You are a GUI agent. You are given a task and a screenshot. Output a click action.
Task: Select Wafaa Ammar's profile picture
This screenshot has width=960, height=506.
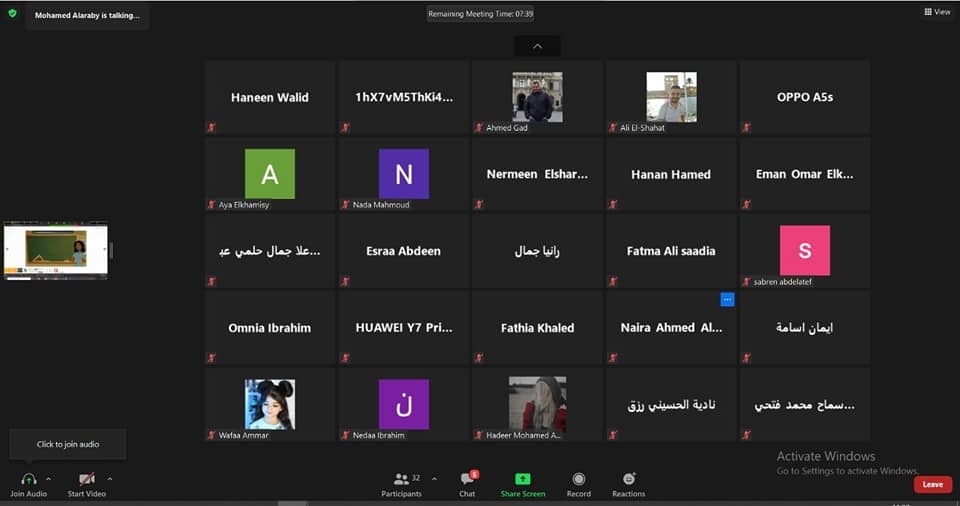270,404
